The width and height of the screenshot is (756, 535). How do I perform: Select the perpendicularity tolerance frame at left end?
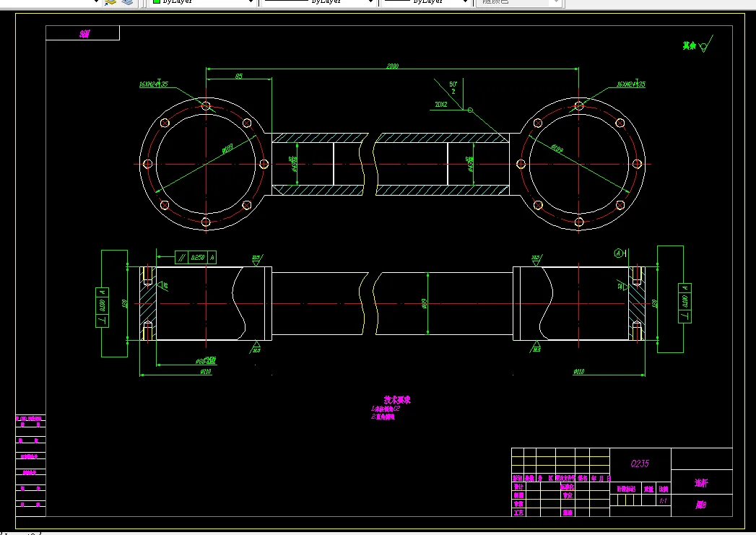coord(103,308)
